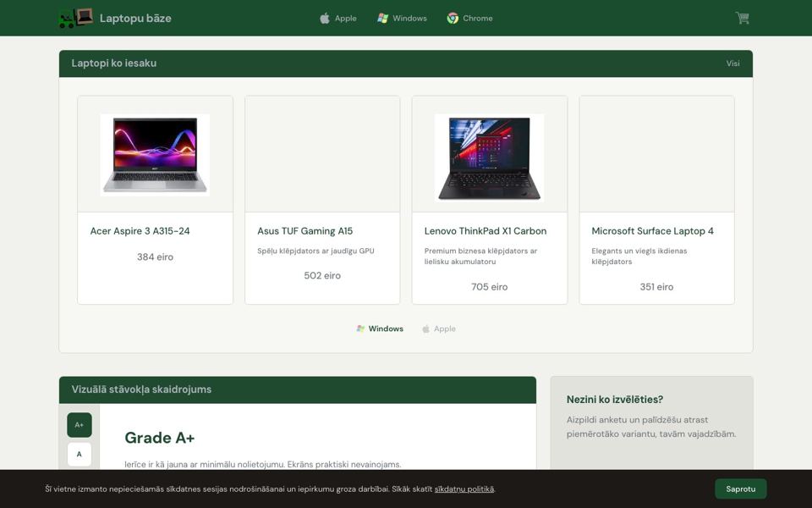Click the 'Laptopi ko iesaku' section heading
Screen dimensions: 812x508
[114, 63]
